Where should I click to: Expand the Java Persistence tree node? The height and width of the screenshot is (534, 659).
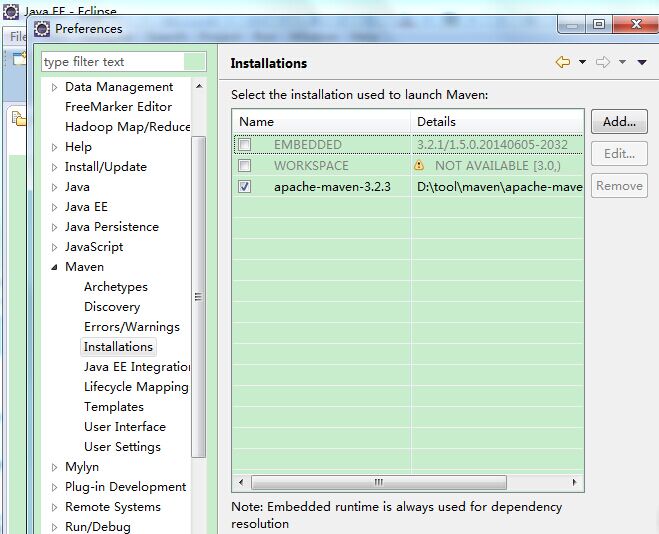point(54,227)
